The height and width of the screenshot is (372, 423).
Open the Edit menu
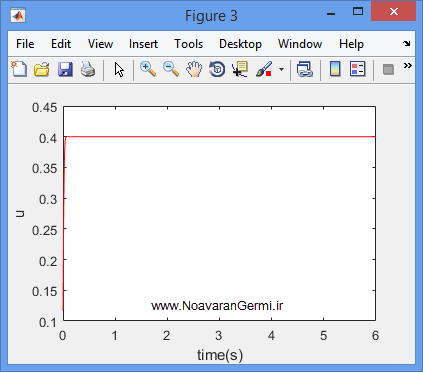click(61, 44)
